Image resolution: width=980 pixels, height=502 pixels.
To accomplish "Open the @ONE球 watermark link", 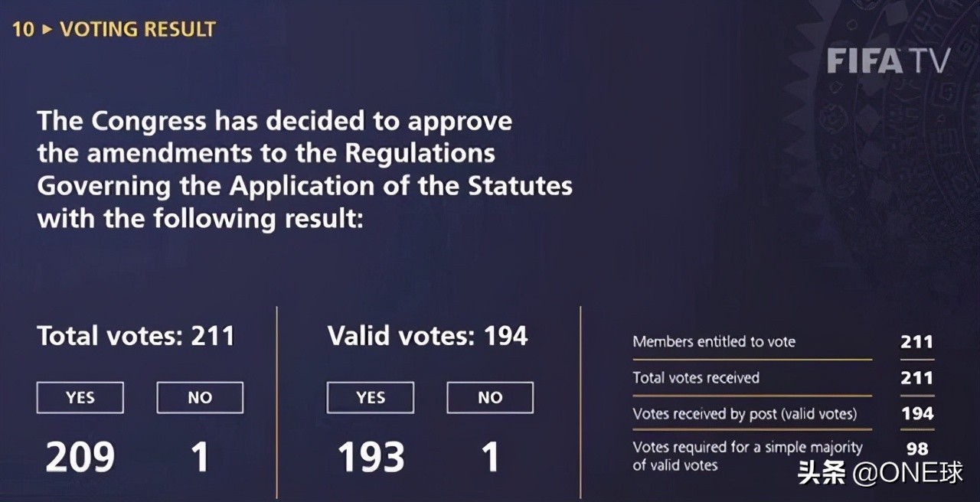I will coord(880,473).
